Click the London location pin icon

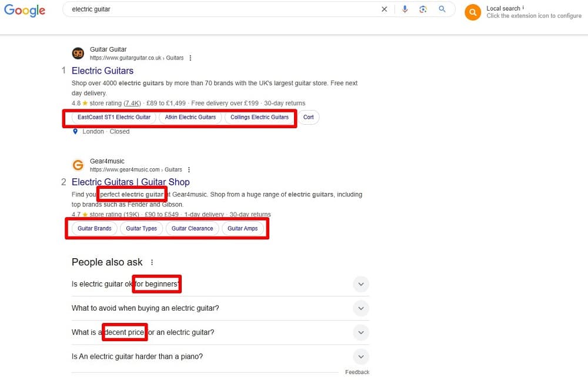pos(75,131)
